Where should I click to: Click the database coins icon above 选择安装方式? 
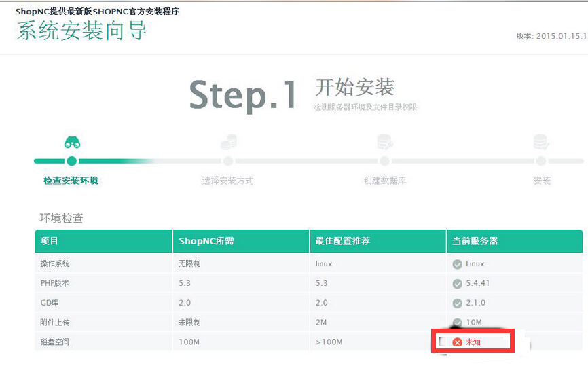pyautogui.click(x=228, y=142)
